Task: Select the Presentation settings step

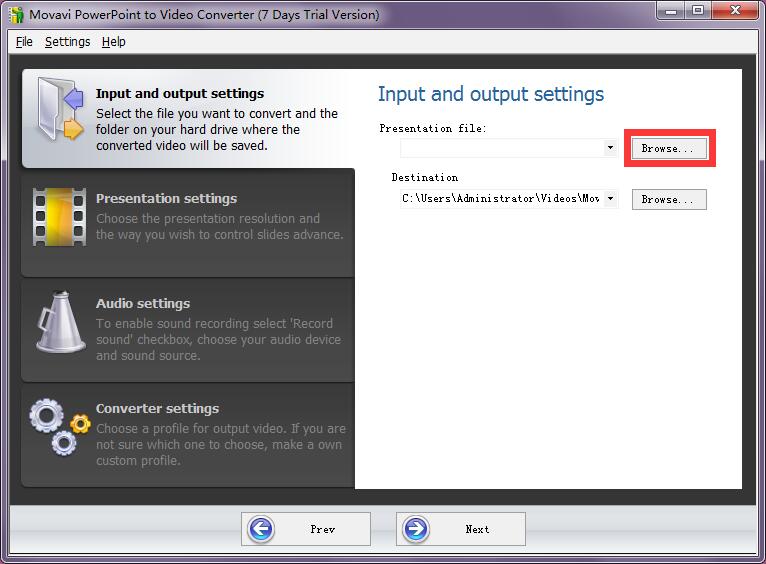Action: click(x=189, y=223)
